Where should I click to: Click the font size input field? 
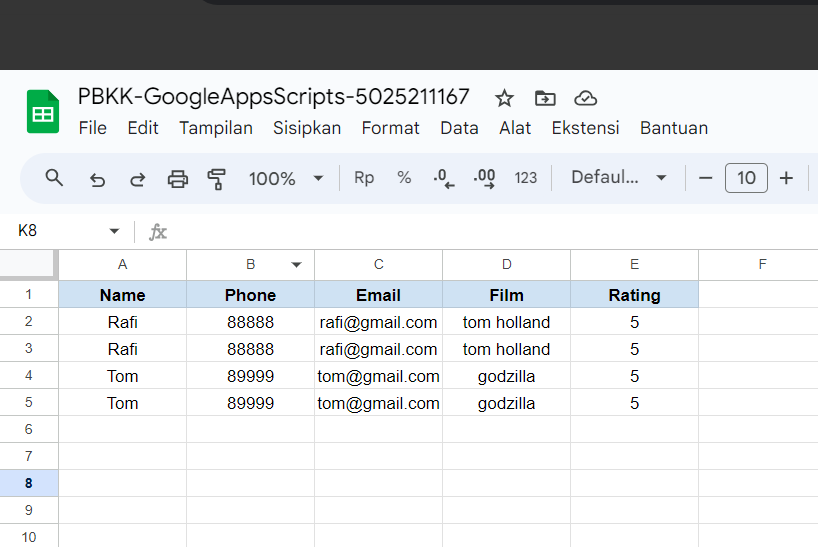click(x=746, y=178)
